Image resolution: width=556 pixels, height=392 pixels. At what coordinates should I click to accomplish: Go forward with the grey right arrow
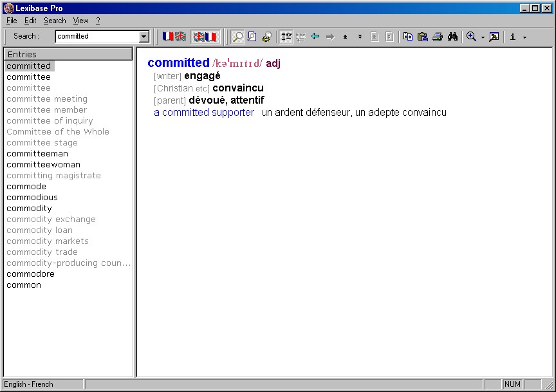pyautogui.click(x=330, y=37)
